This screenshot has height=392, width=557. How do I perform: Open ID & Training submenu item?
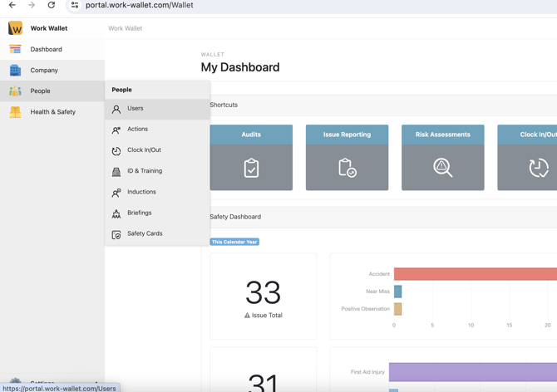pyautogui.click(x=145, y=171)
